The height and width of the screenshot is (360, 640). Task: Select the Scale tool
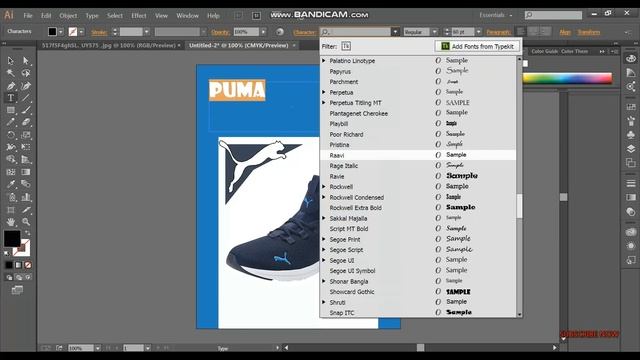click(x=26, y=135)
